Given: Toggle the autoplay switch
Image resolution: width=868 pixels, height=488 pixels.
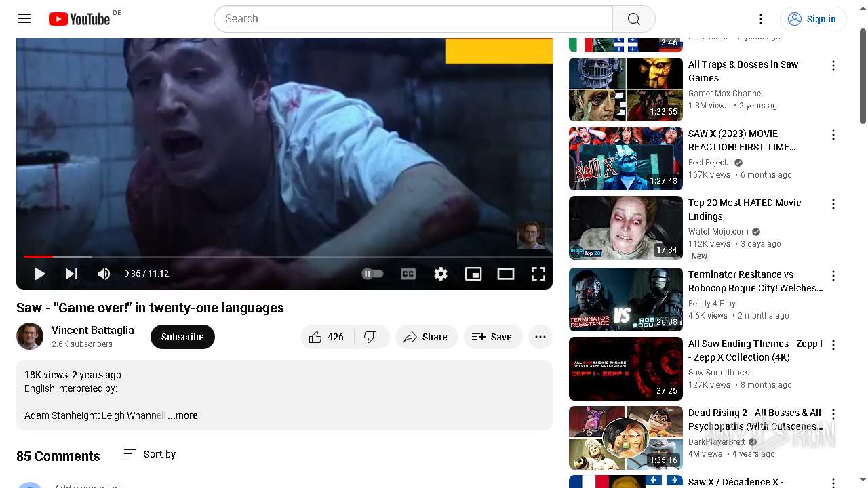Looking at the screenshot, I should 372,274.
